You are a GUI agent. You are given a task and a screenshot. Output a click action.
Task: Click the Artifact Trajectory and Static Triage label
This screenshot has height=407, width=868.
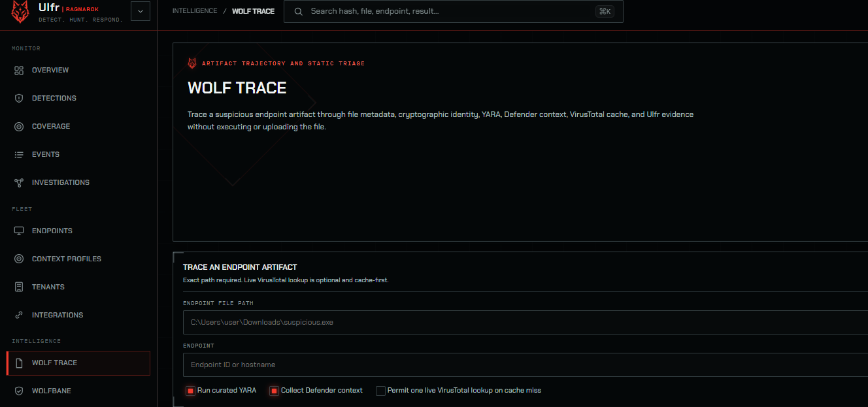click(284, 63)
